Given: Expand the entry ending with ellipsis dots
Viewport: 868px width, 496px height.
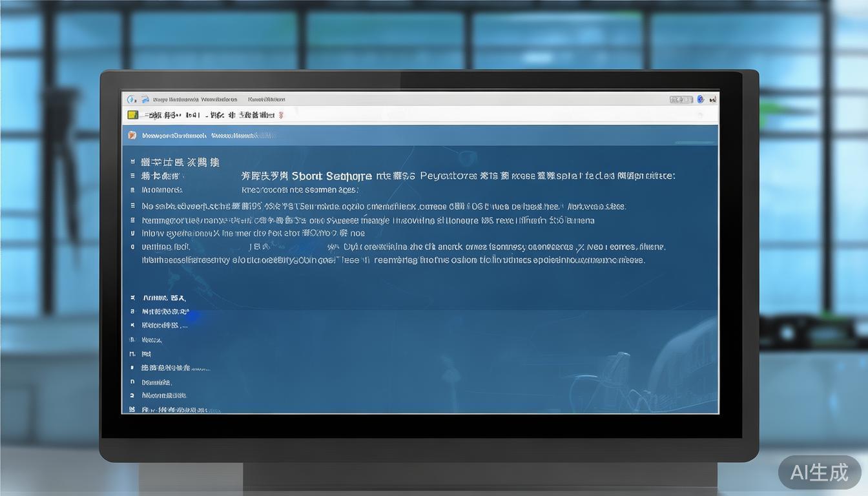Looking at the screenshot, I should coord(131,325).
